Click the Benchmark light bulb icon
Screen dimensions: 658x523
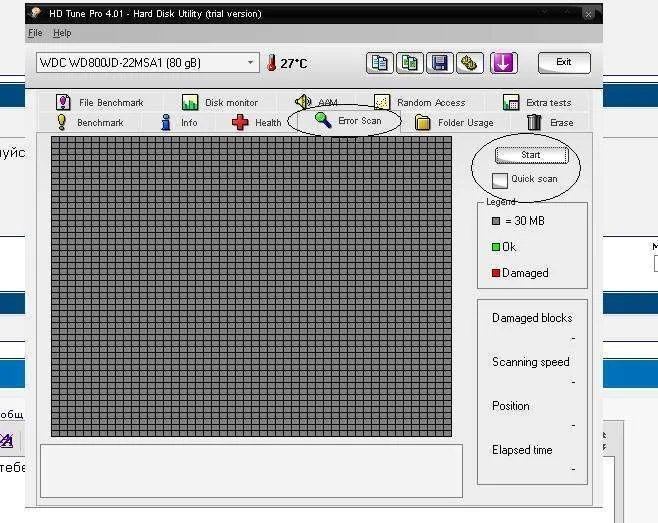(62, 122)
